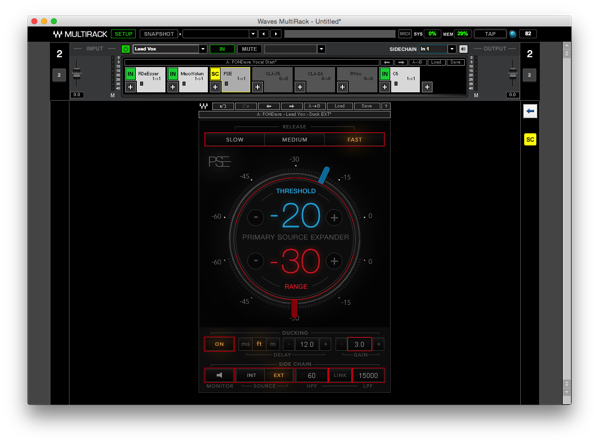Toggle the LINK button between HPF and LPF

coord(340,375)
